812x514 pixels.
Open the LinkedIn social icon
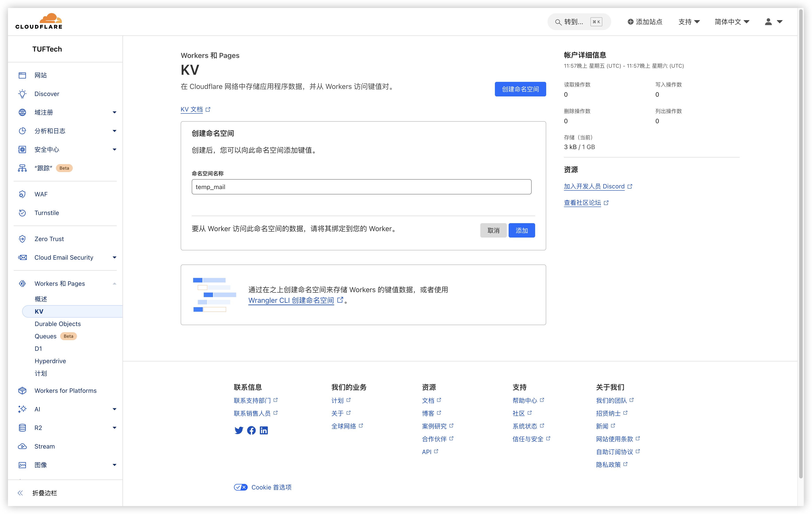[264, 430]
